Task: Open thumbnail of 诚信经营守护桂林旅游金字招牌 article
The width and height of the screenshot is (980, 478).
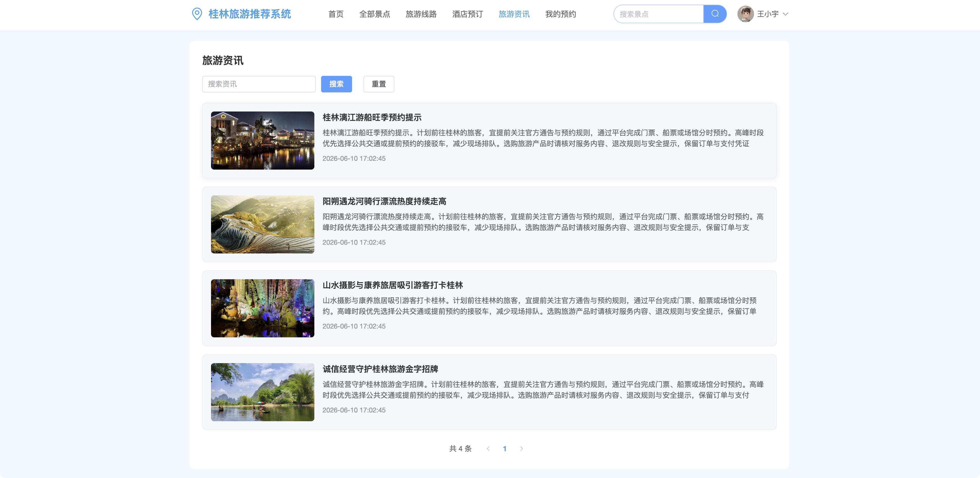Action: pos(262,392)
